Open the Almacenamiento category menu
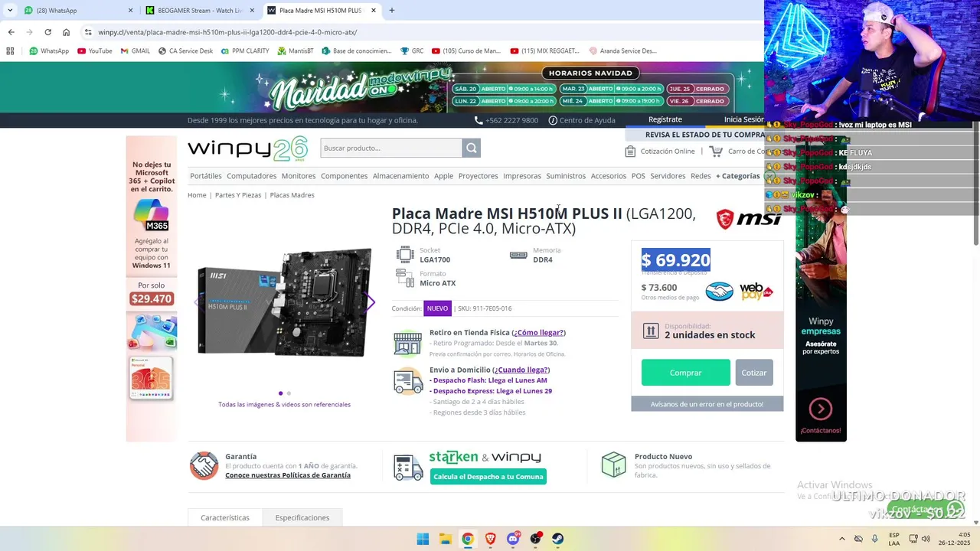The height and width of the screenshot is (551, 980). point(400,176)
